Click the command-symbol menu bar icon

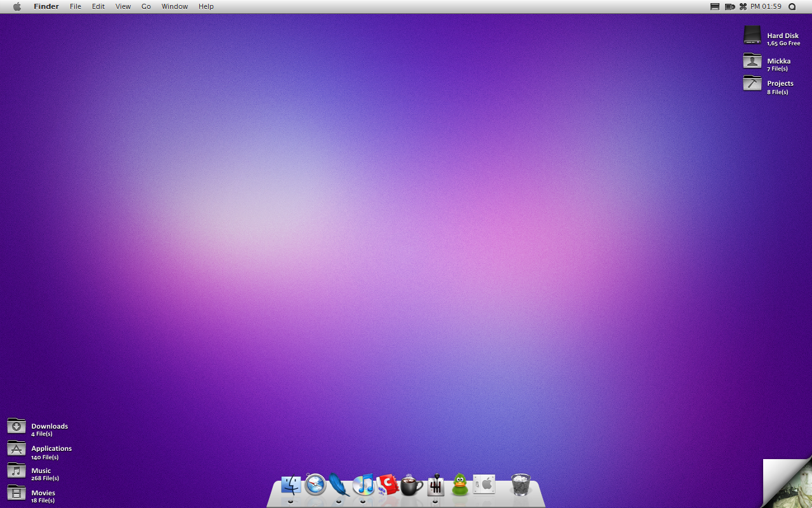pyautogui.click(x=743, y=6)
